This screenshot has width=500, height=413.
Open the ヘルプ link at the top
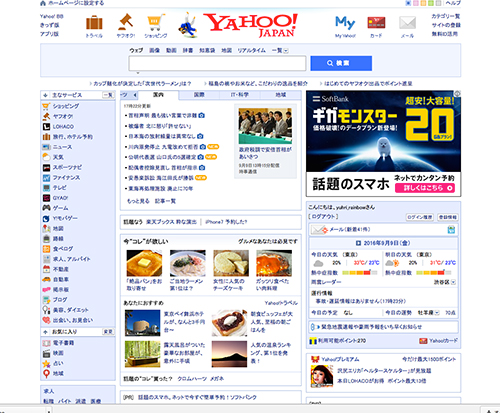pos(453,3)
